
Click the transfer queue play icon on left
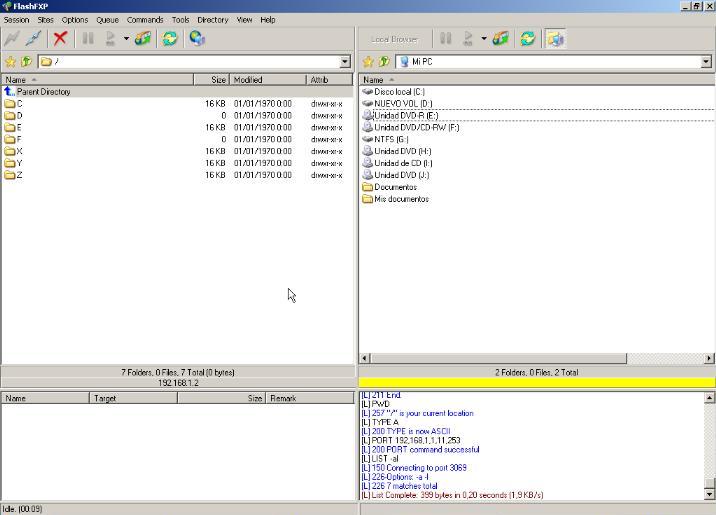tap(110, 38)
